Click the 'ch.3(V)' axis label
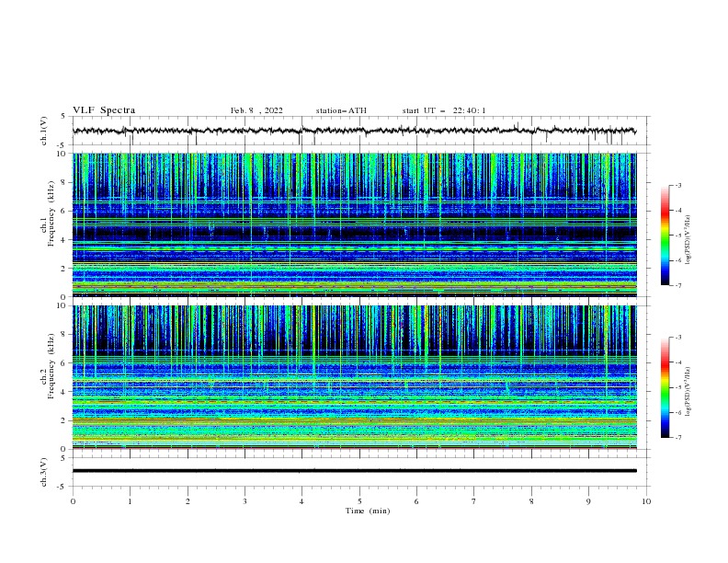The image size is (728, 563). click(44, 472)
